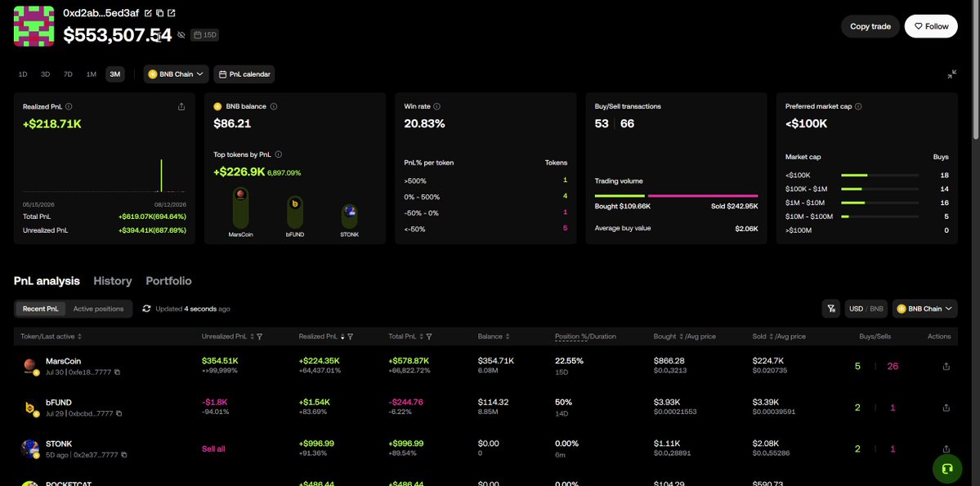
Task: Open the support chat headset button
Action: 946,468
